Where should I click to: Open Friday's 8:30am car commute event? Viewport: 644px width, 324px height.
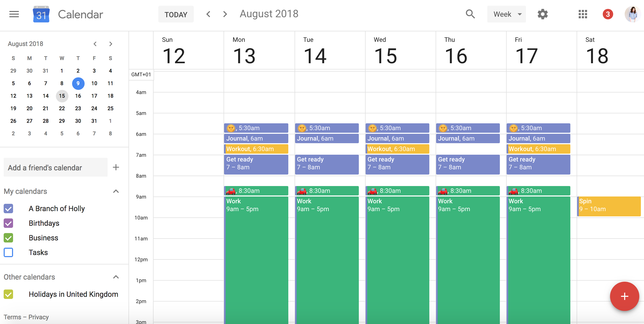click(538, 191)
